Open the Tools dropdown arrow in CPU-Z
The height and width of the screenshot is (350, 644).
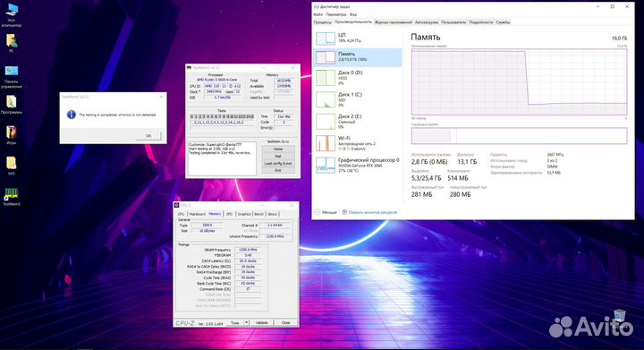click(x=246, y=323)
